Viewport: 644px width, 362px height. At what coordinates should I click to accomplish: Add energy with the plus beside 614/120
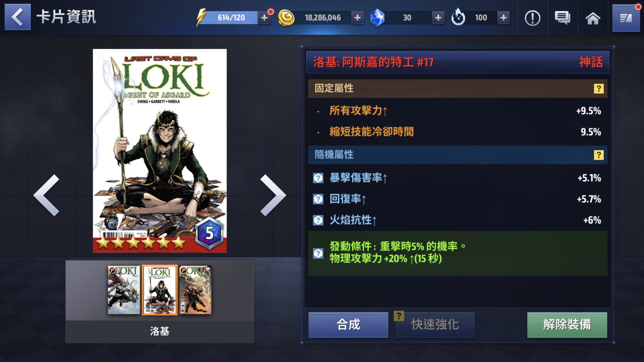pos(264,18)
